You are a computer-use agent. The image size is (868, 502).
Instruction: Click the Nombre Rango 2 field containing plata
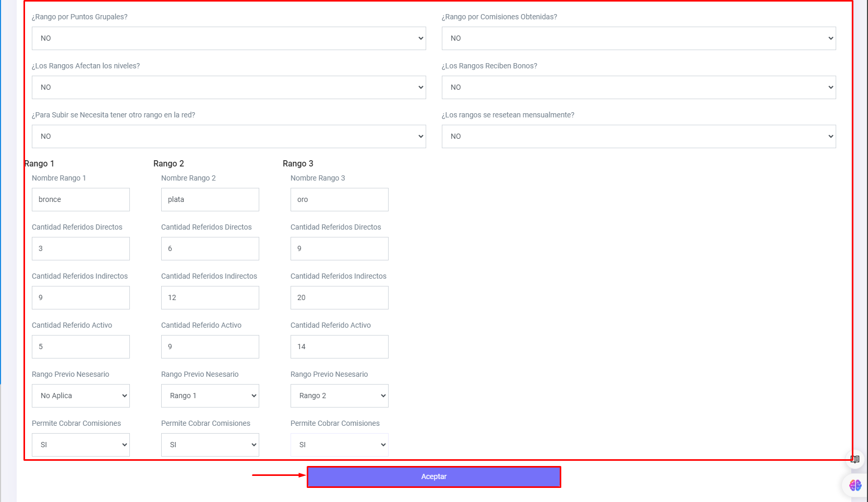coord(210,200)
